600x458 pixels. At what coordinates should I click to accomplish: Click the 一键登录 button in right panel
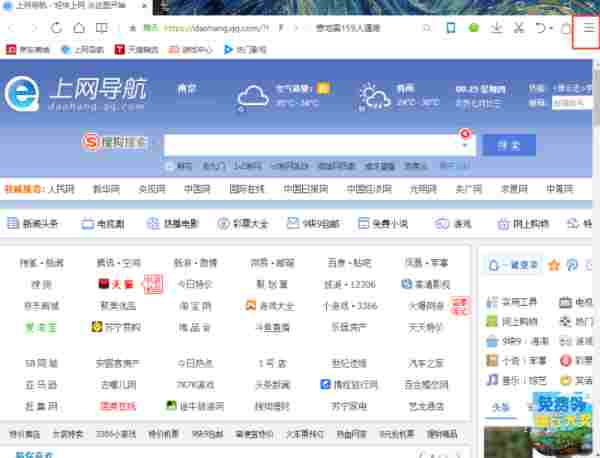[x=514, y=265]
